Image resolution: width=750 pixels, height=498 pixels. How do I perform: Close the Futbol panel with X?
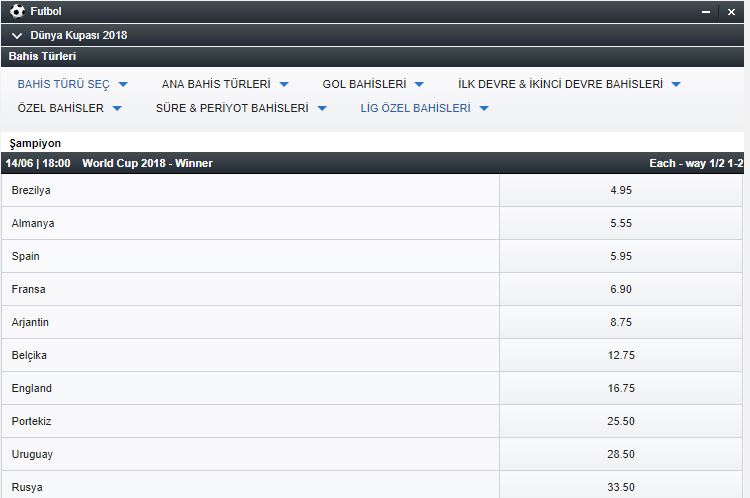pyautogui.click(x=733, y=12)
